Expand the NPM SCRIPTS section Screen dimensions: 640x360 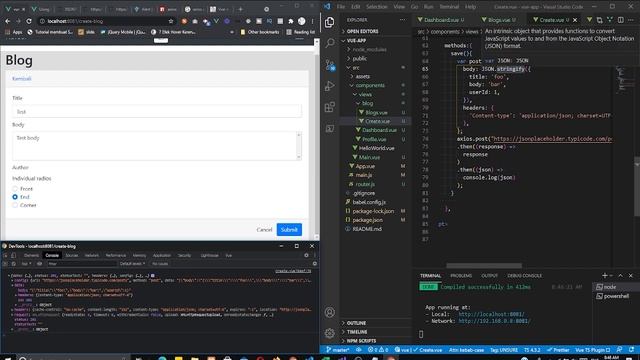376,341
